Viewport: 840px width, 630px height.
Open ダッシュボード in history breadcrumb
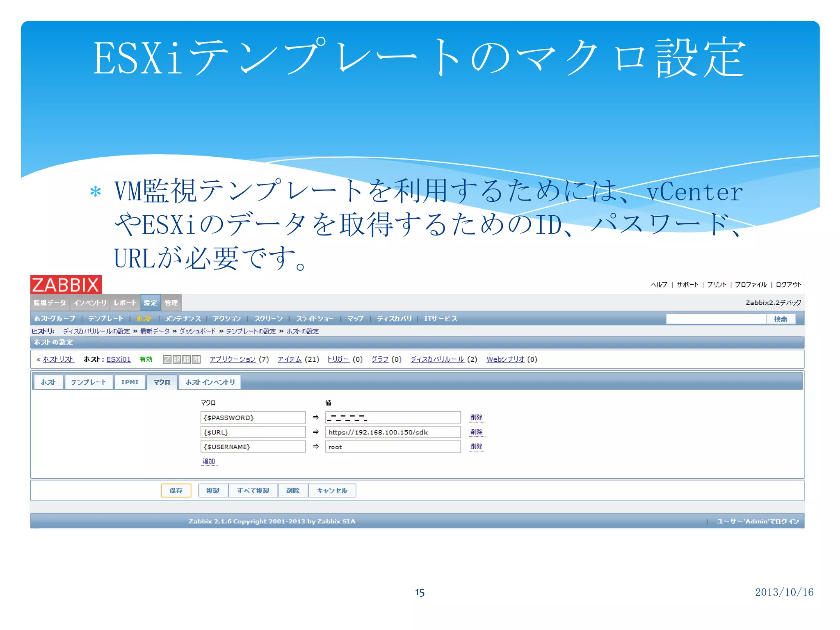[x=197, y=331]
